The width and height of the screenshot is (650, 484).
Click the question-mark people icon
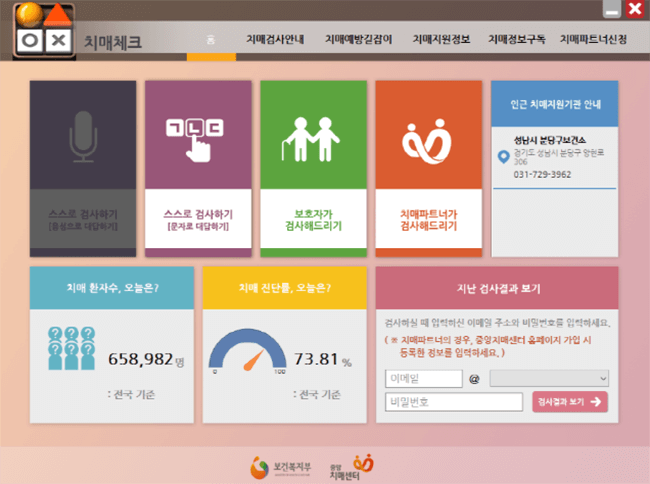point(71,348)
